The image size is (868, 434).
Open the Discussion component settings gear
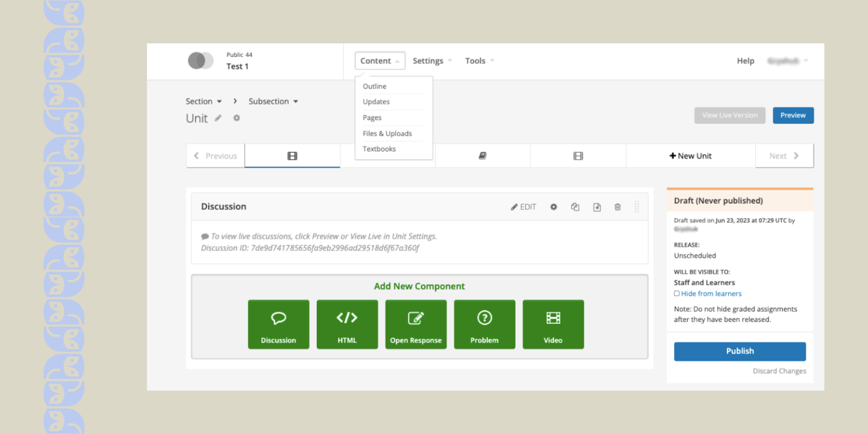pyautogui.click(x=553, y=207)
